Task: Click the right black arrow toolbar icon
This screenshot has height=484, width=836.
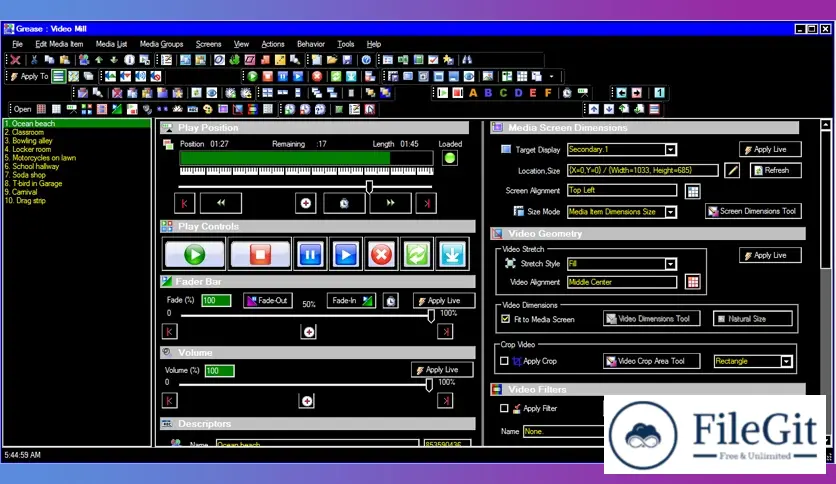Action: pos(637,93)
